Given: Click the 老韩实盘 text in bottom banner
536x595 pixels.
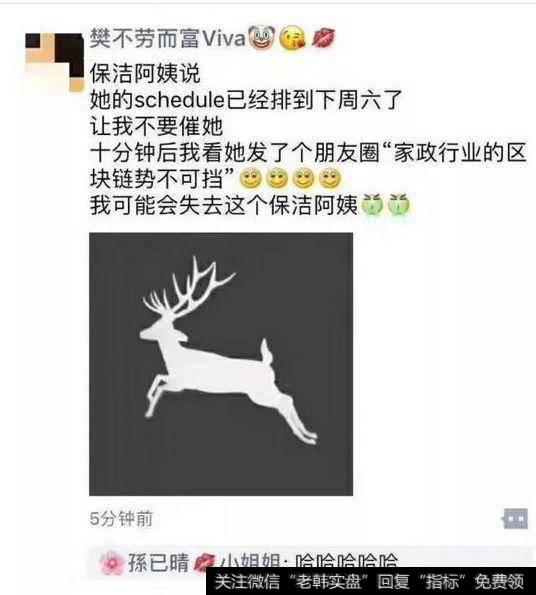Looking at the screenshot, I should 329,581.
